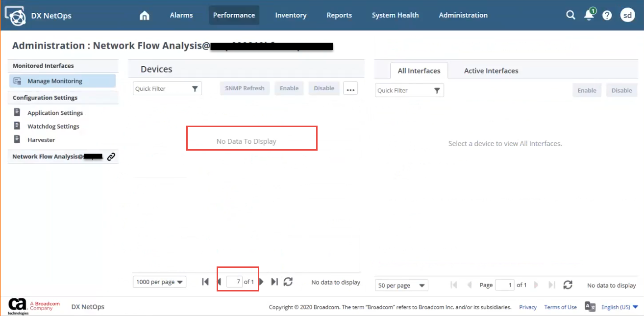Open the Administration menu
Viewport: 644px width, 316px height.
463,15
